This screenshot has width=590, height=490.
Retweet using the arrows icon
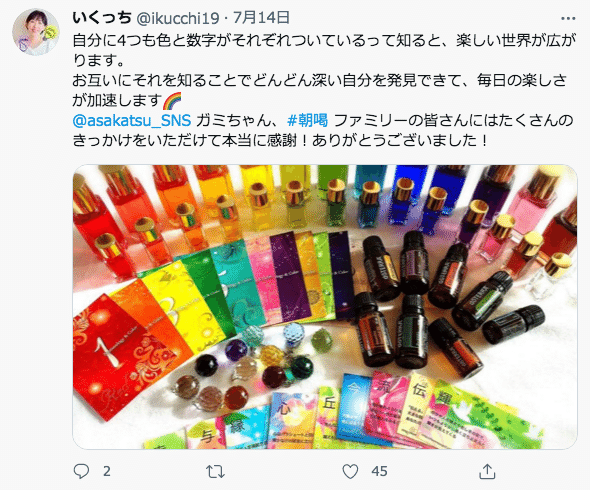(x=215, y=472)
